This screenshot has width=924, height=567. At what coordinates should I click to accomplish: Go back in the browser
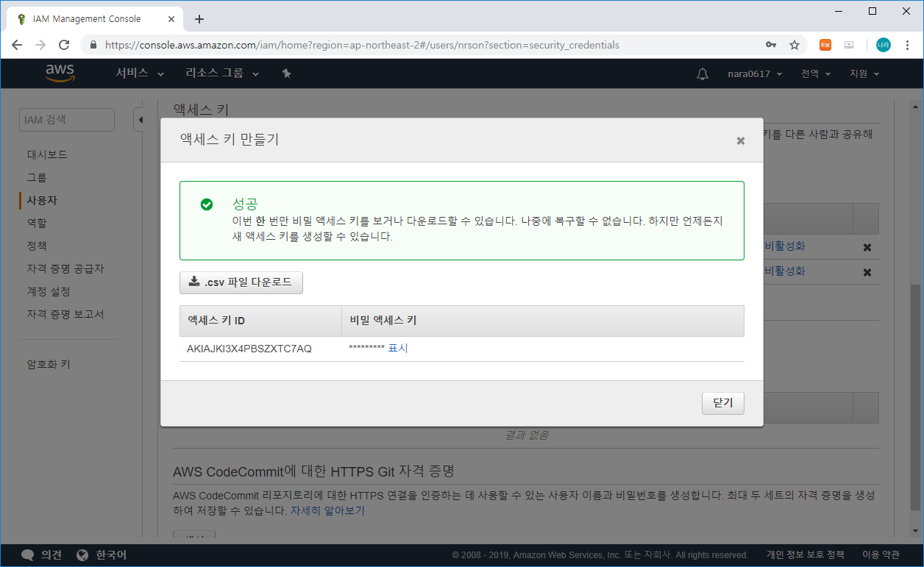coord(17,45)
